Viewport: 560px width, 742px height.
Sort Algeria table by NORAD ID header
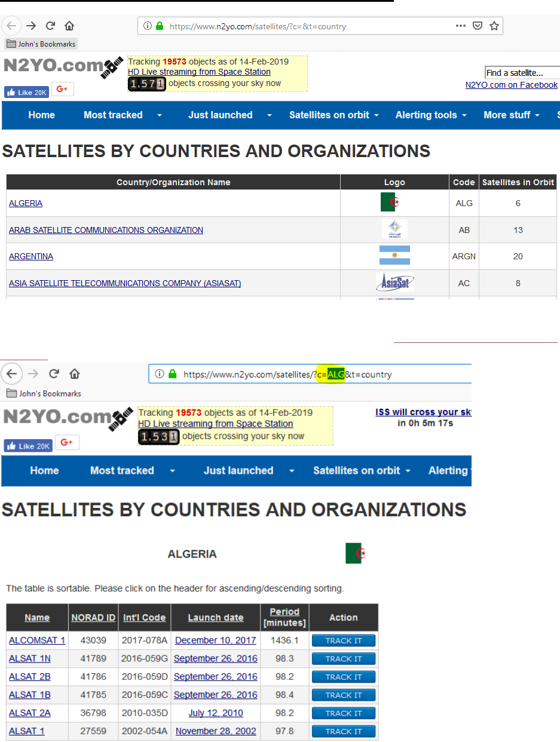click(x=93, y=618)
